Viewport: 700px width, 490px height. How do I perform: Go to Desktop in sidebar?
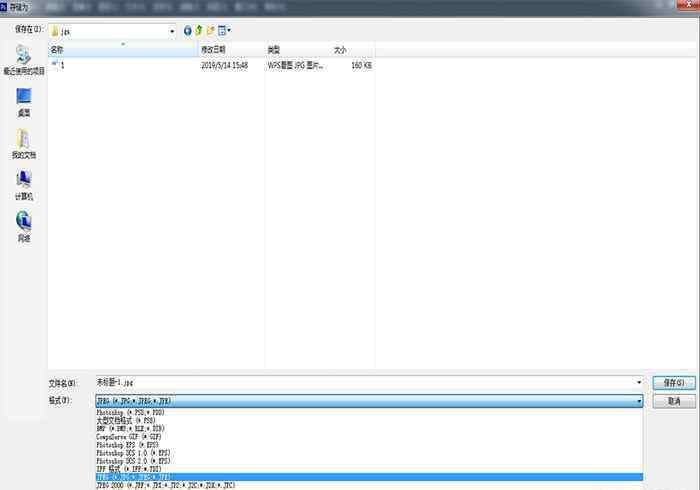(24, 101)
